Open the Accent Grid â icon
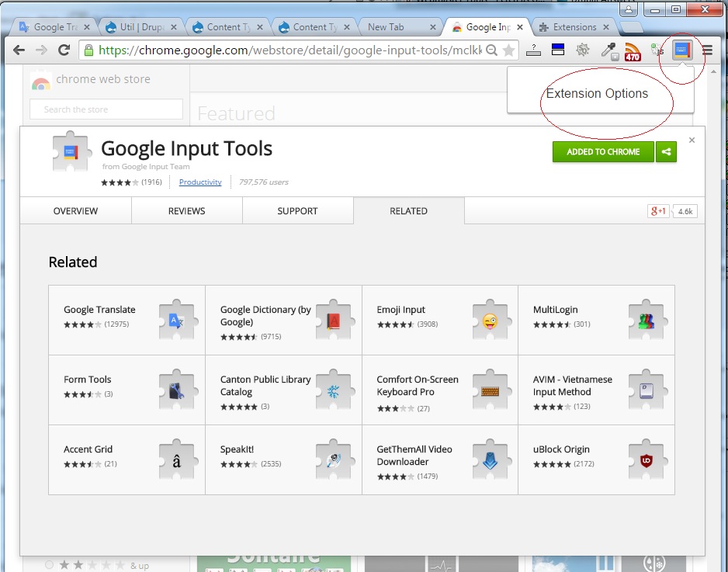This screenshot has width=728, height=572. click(177, 460)
